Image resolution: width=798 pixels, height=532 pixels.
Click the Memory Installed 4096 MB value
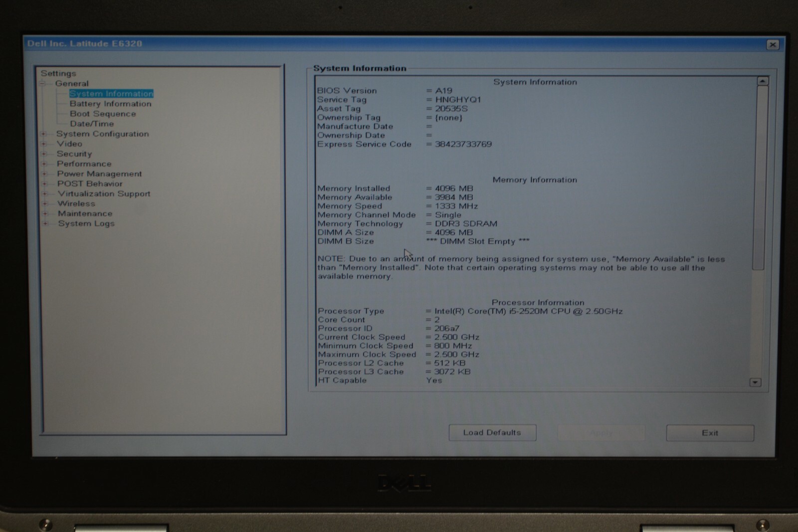pos(454,188)
